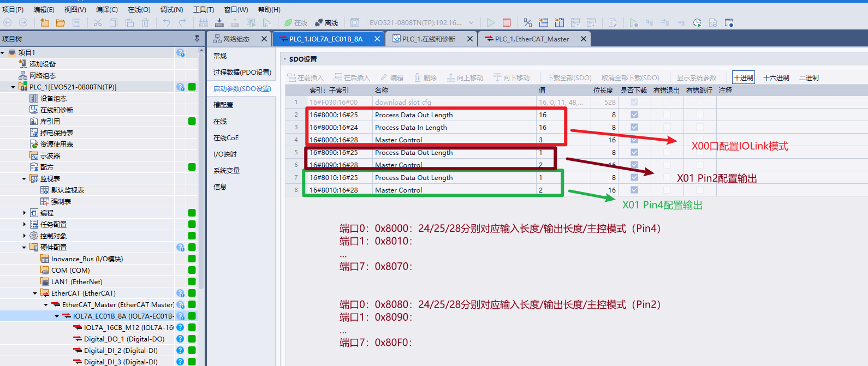
Task: Collapse the 项目1 root tree node
Action: (3, 52)
